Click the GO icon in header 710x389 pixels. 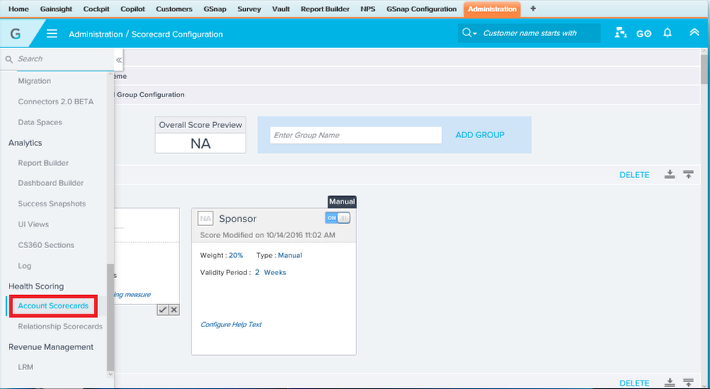click(644, 34)
